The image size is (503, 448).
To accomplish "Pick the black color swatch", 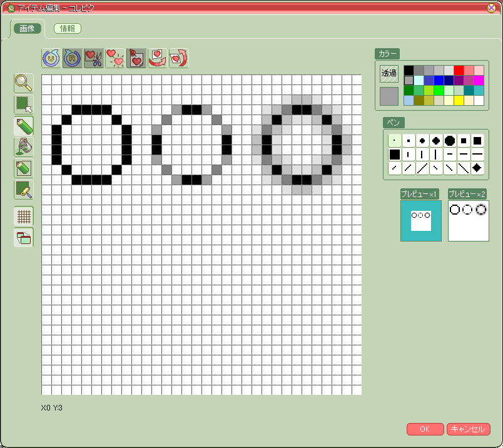I will pos(409,70).
